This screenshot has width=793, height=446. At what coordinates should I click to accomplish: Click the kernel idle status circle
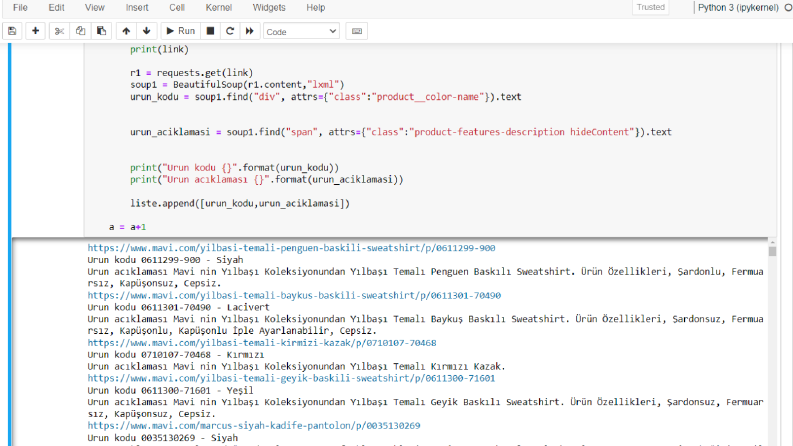pyautogui.click(x=787, y=8)
